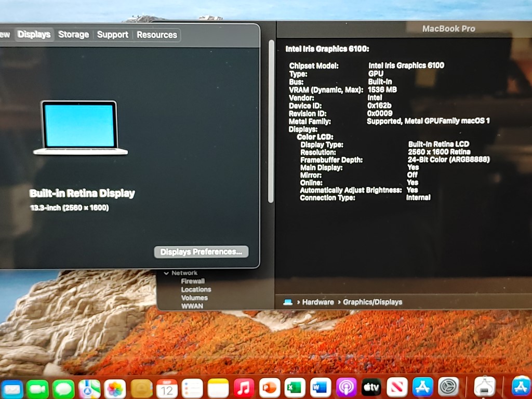Open the News app

tap(397, 387)
